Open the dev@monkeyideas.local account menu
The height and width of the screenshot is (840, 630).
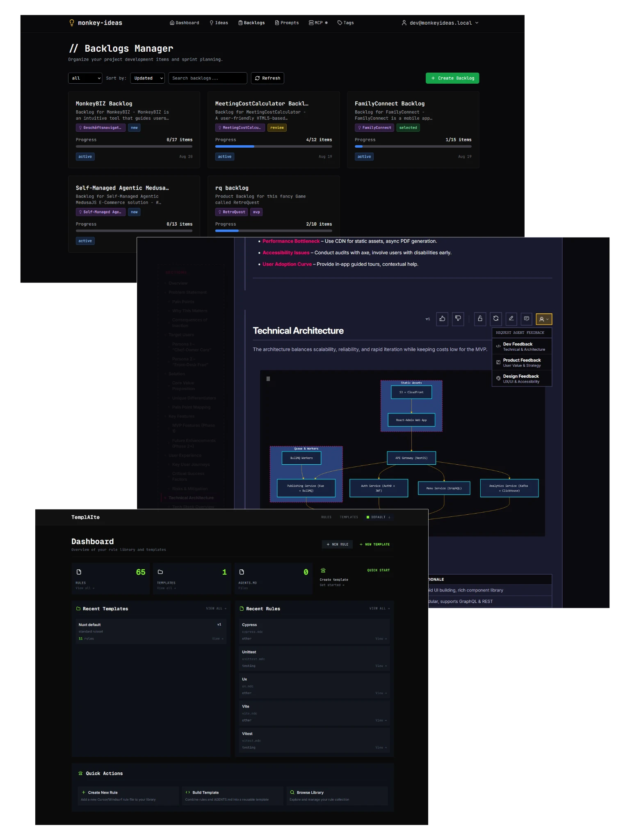(x=440, y=23)
